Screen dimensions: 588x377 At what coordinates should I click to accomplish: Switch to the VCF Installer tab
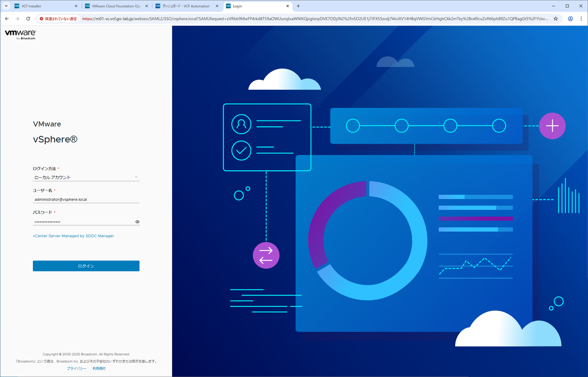point(45,6)
